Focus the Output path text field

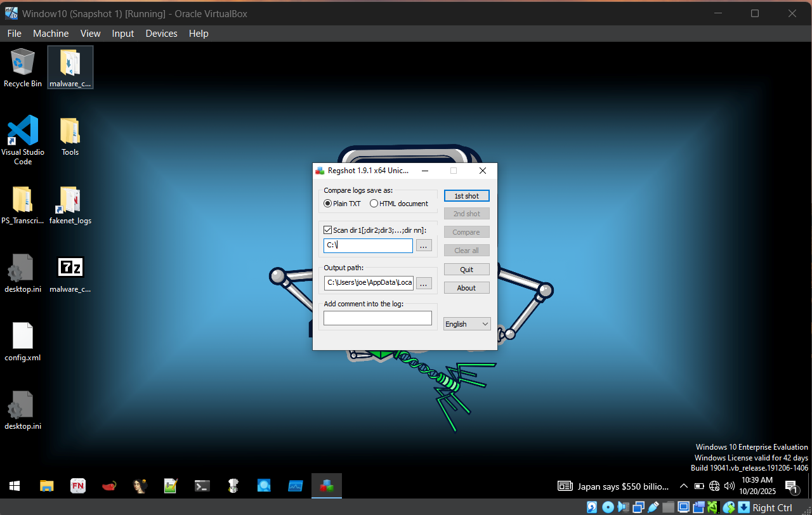pos(369,283)
